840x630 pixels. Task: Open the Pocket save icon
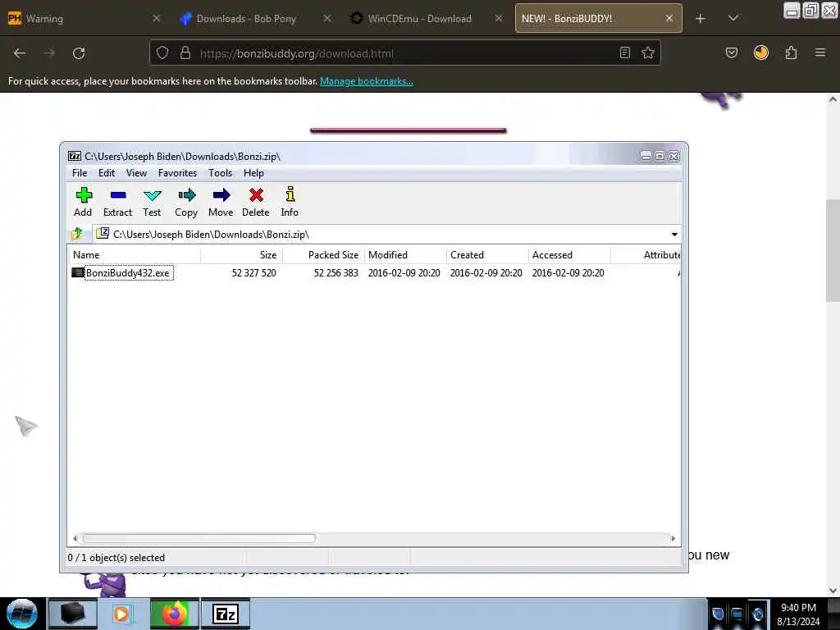731,53
